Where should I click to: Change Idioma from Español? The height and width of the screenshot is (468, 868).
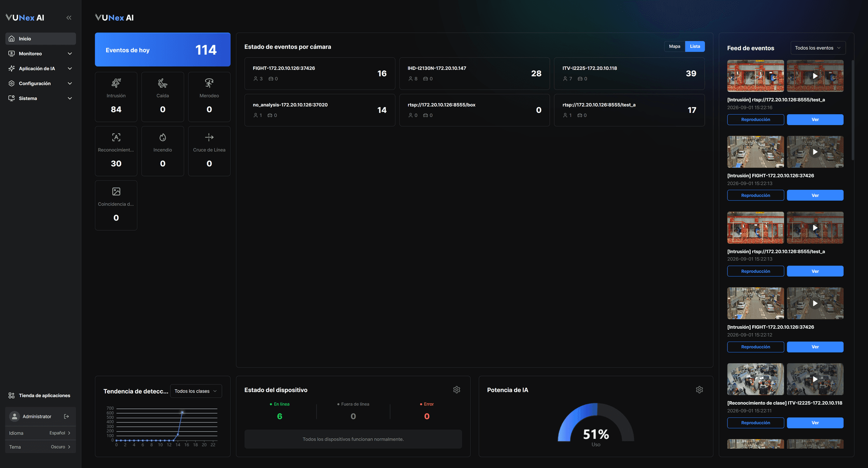coord(60,433)
